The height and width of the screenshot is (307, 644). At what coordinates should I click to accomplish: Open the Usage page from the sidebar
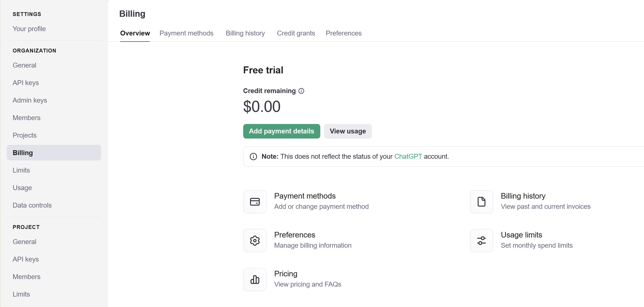click(x=22, y=188)
